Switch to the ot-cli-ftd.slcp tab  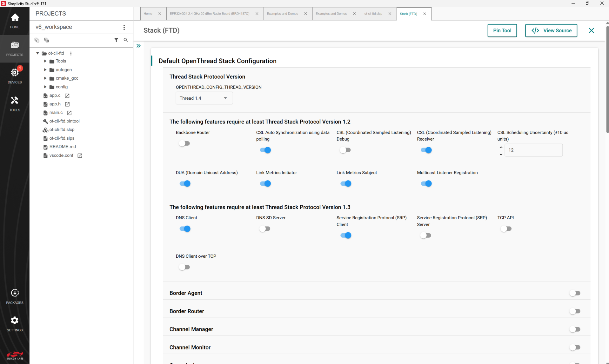tap(373, 14)
